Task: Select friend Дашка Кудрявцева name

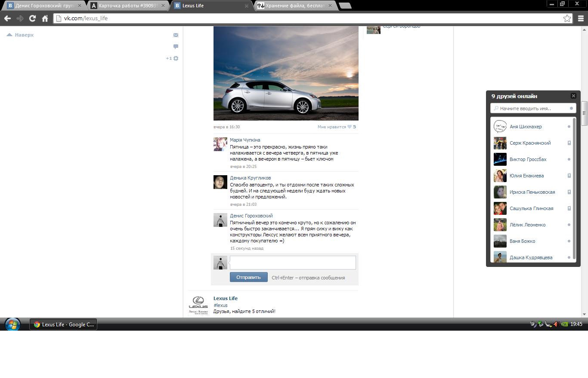Action: [531, 257]
